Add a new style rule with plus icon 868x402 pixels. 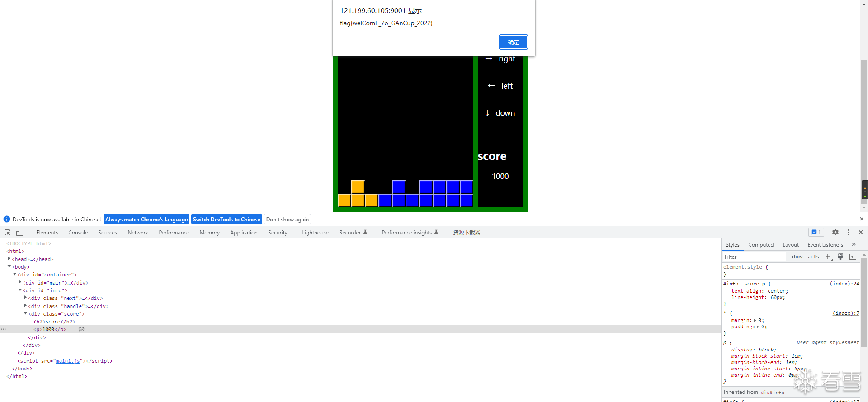[828, 257]
